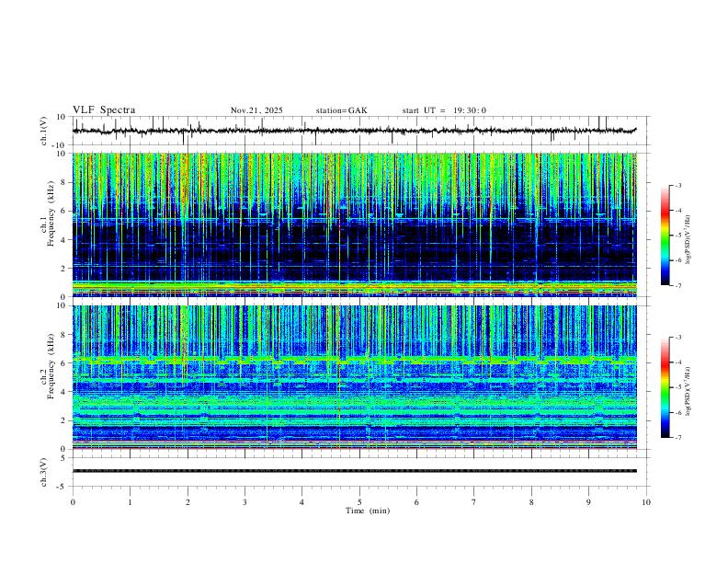The width and height of the screenshot is (728, 563).
Task: Click the date label "Nov.21, 2025"
Action: tap(256, 110)
